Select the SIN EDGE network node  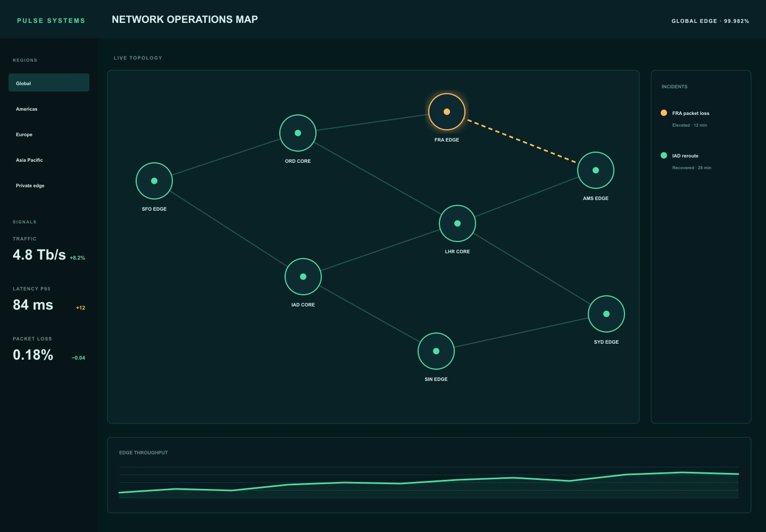(436, 351)
